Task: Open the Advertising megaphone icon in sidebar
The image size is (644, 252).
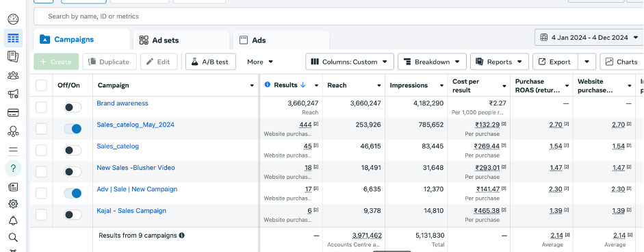Action: (13, 94)
